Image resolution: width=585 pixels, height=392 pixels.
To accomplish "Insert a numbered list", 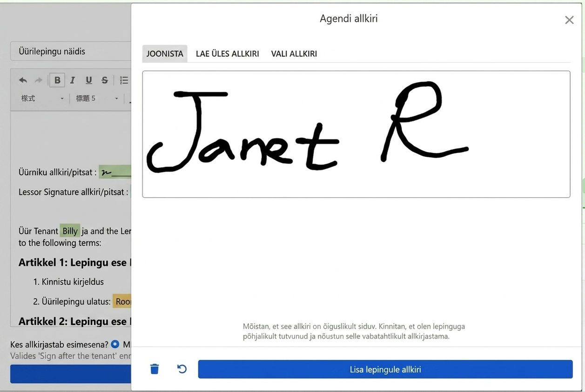I will click(x=123, y=80).
